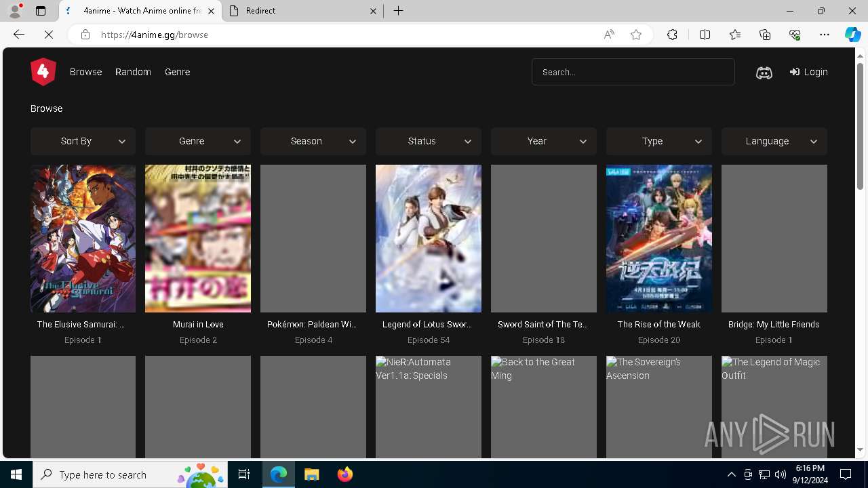This screenshot has width=868, height=488.
Task: Open the Collections icon
Action: click(765, 35)
